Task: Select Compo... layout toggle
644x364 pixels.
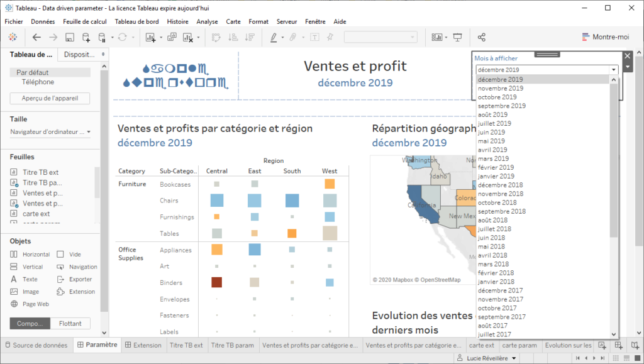Action: (x=30, y=323)
